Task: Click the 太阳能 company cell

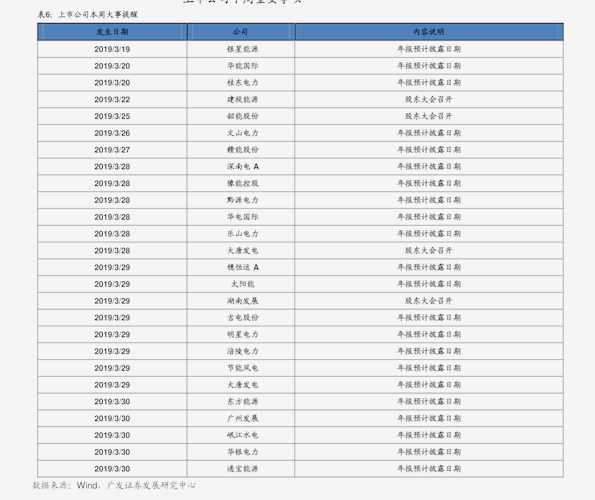Action: (x=242, y=284)
